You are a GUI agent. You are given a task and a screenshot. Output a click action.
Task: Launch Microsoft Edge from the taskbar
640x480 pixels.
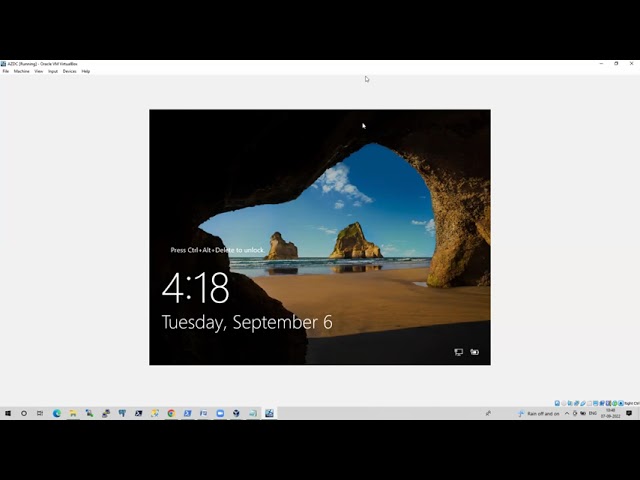pos(57,413)
